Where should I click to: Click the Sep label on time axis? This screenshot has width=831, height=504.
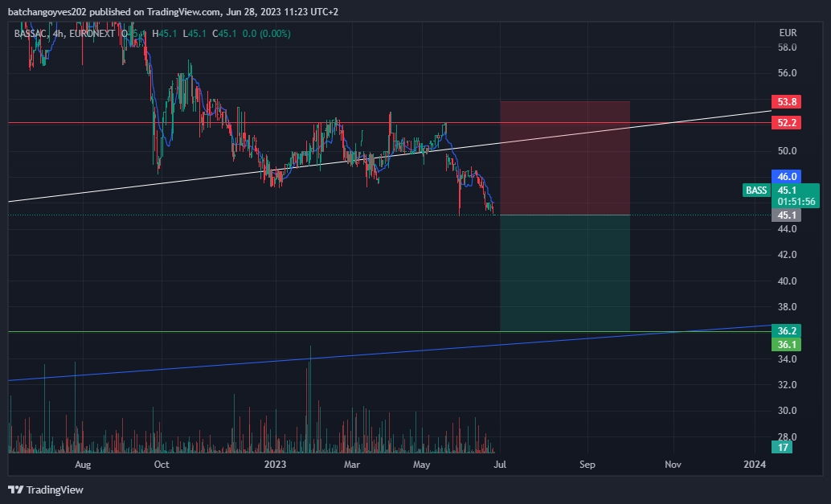[587, 465]
